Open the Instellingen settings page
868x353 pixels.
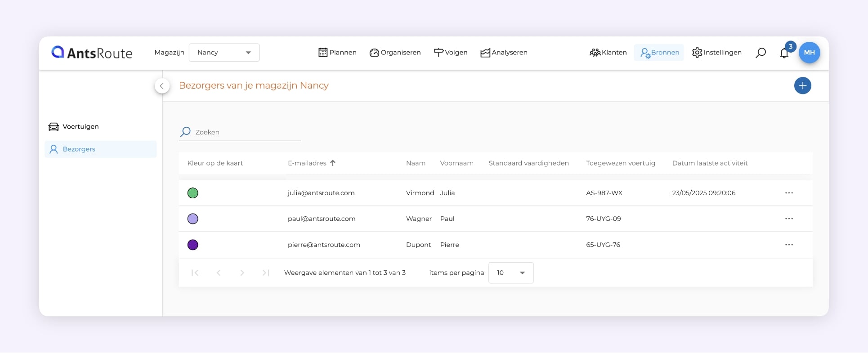tap(716, 53)
